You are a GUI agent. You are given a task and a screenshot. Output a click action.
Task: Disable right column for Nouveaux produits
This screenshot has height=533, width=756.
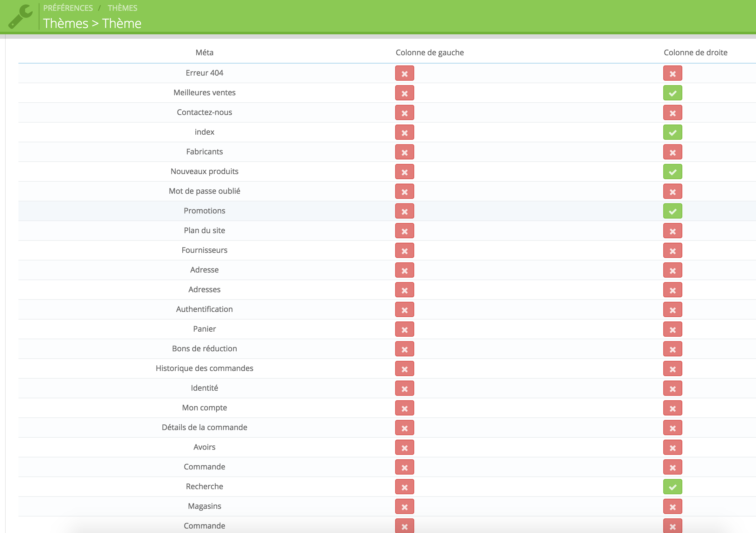click(x=672, y=172)
